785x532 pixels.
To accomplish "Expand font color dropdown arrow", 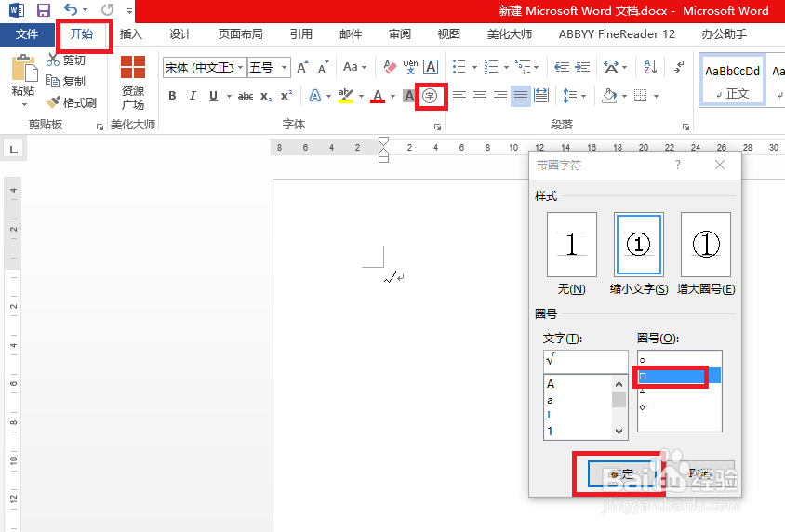I will click(x=393, y=96).
